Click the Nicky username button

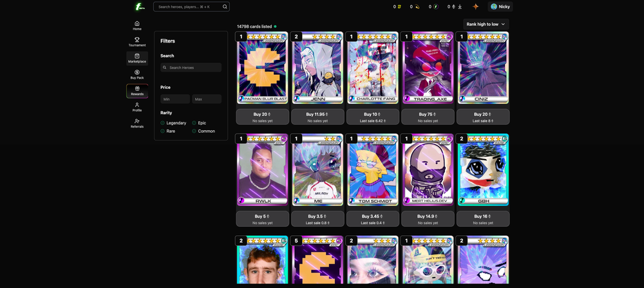tap(500, 6)
